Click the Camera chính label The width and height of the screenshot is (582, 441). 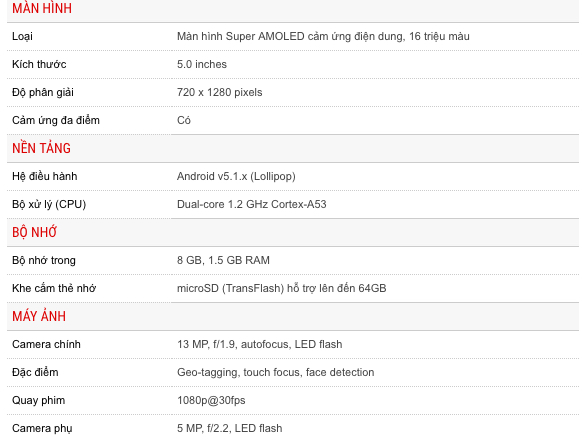46,344
